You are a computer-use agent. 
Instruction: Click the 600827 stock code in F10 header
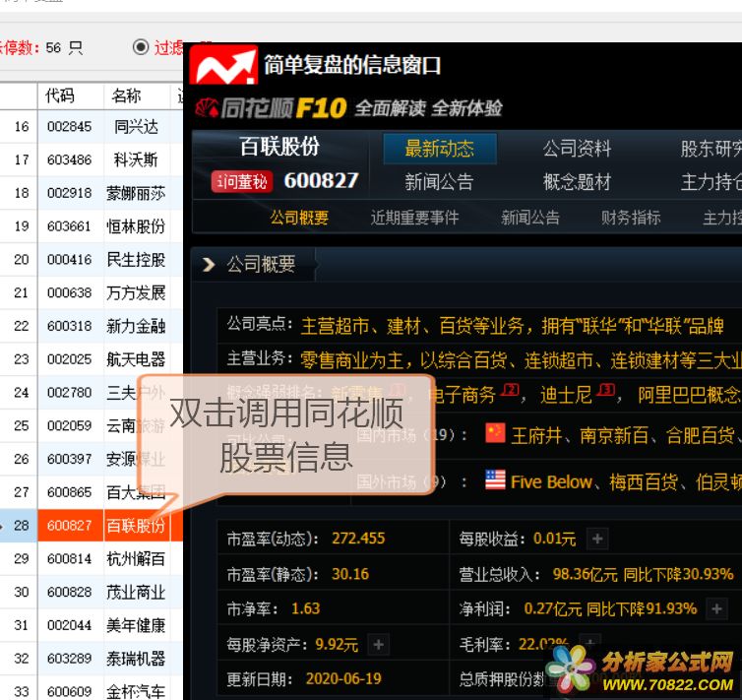coord(322,180)
